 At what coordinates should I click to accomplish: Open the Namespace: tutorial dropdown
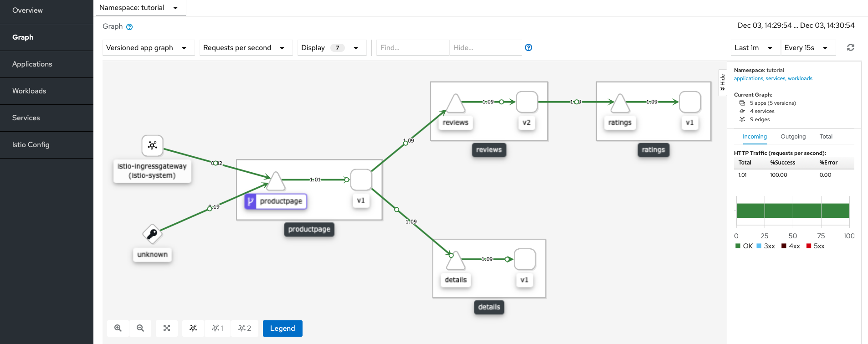click(139, 8)
